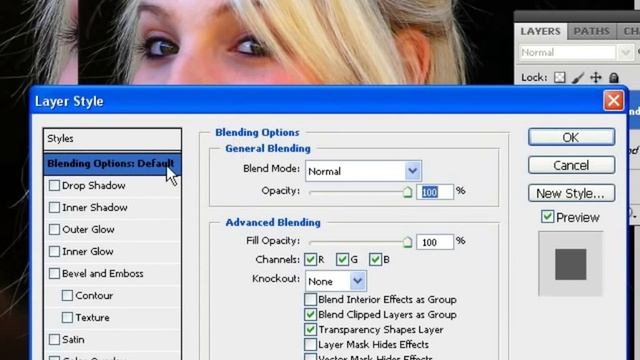Screen dimensions: 640x360
Task: Uncheck Transparency Shapes Layer
Action: point(310,329)
